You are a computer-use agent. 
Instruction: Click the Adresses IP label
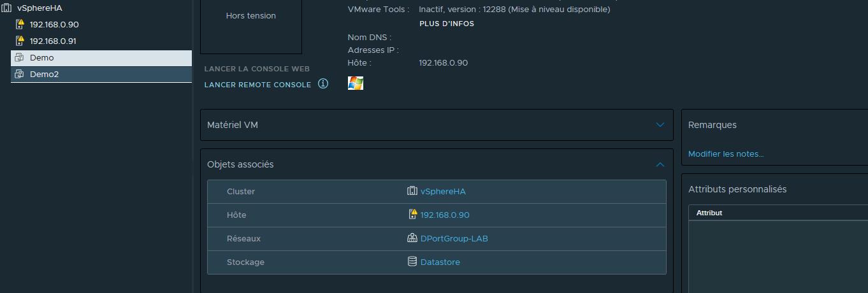[x=373, y=50]
